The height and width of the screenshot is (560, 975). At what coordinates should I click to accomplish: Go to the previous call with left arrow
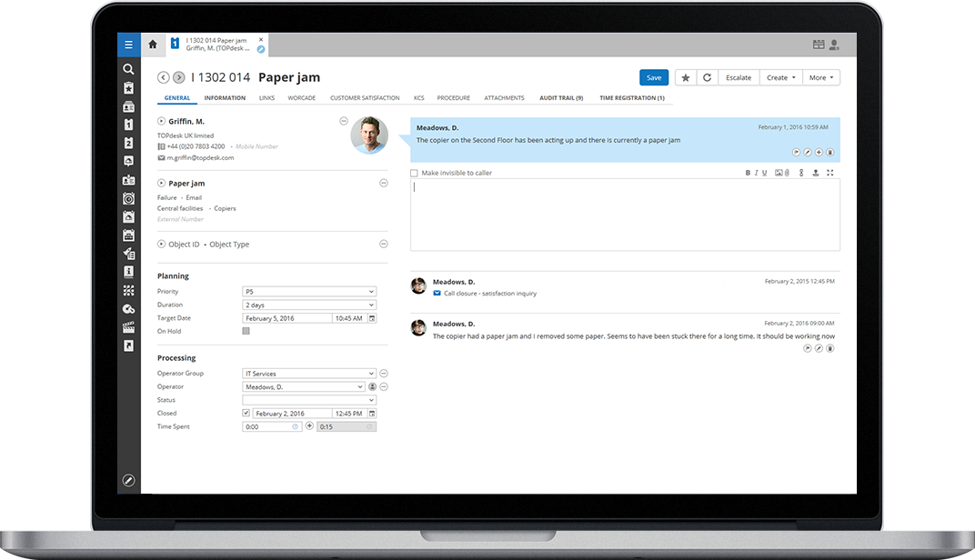click(x=163, y=77)
